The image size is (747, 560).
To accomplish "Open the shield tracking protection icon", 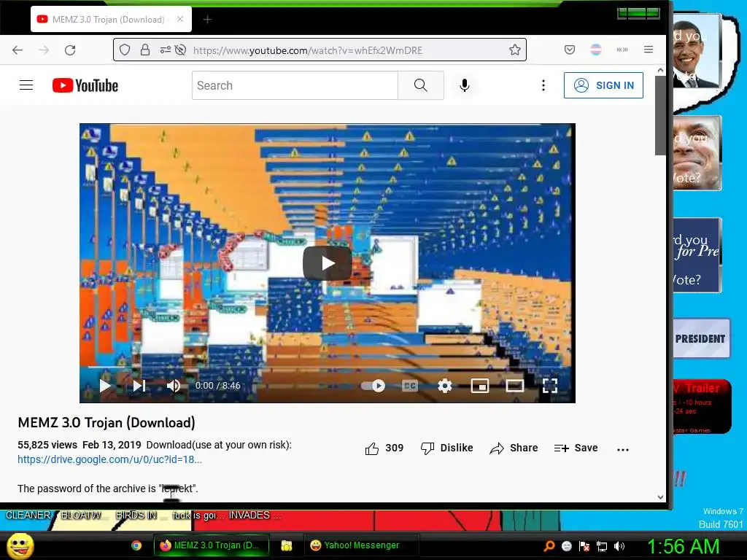I will (124, 50).
